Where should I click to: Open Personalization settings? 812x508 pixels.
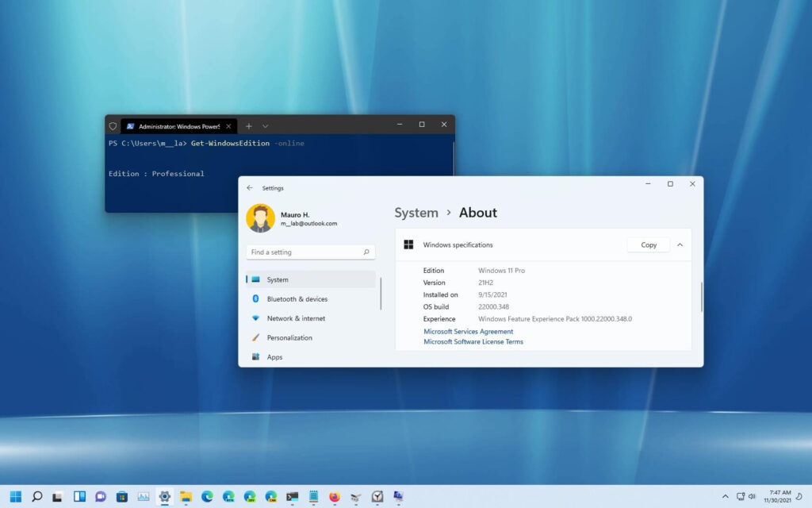click(310, 337)
